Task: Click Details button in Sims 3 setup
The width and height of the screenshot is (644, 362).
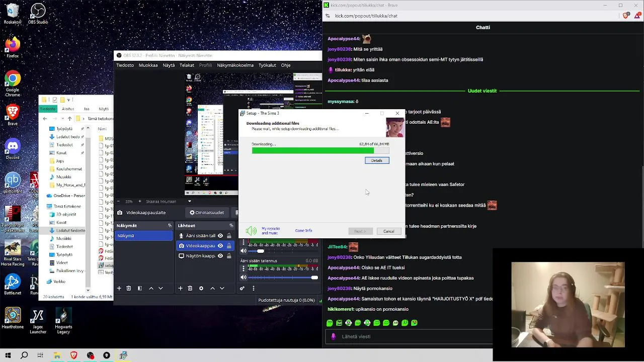Action: click(377, 160)
